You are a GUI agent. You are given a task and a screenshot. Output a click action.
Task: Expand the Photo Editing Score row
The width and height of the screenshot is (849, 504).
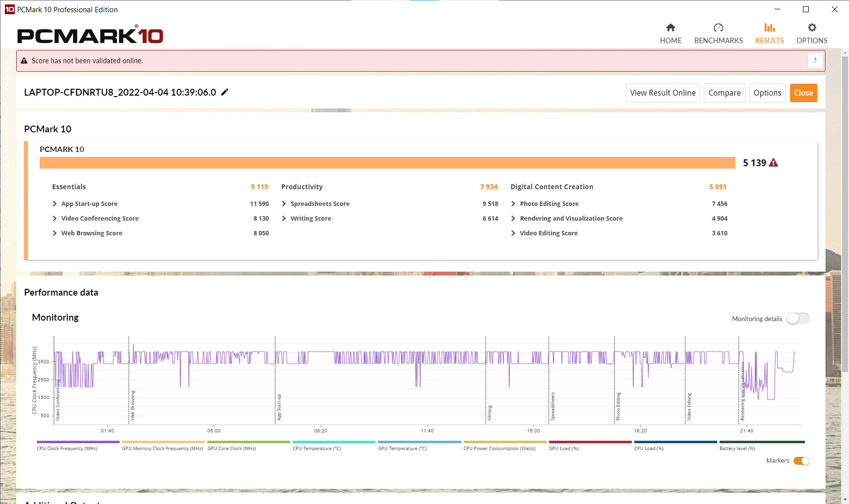pyautogui.click(x=513, y=204)
